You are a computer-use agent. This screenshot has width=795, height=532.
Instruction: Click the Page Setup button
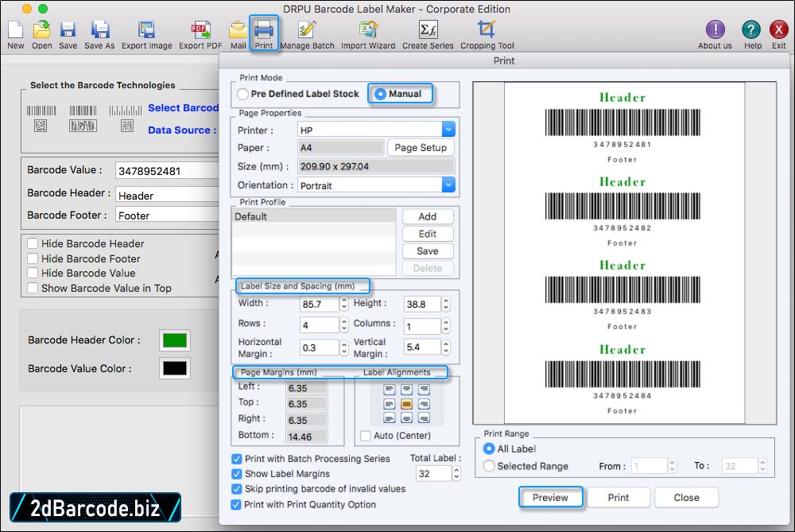[421, 148]
